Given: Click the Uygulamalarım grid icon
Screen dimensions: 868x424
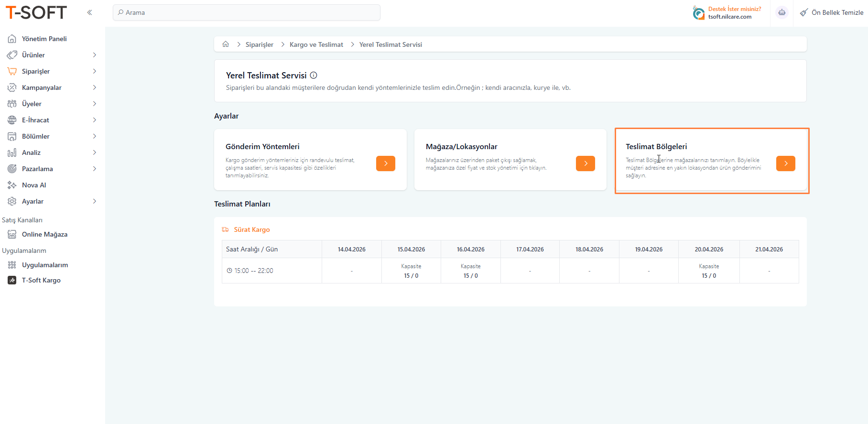Looking at the screenshot, I should (x=12, y=265).
